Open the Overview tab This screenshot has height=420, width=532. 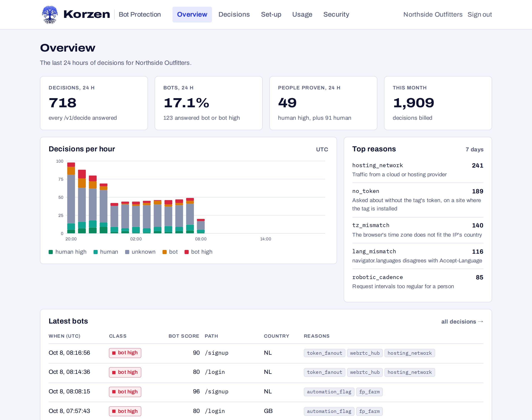click(x=192, y=15)
